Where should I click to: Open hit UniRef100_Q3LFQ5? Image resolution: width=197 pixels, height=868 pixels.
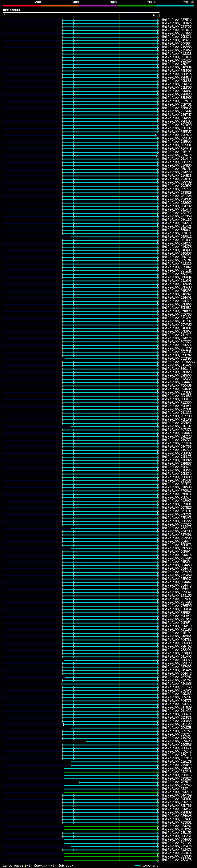(177, 88)
